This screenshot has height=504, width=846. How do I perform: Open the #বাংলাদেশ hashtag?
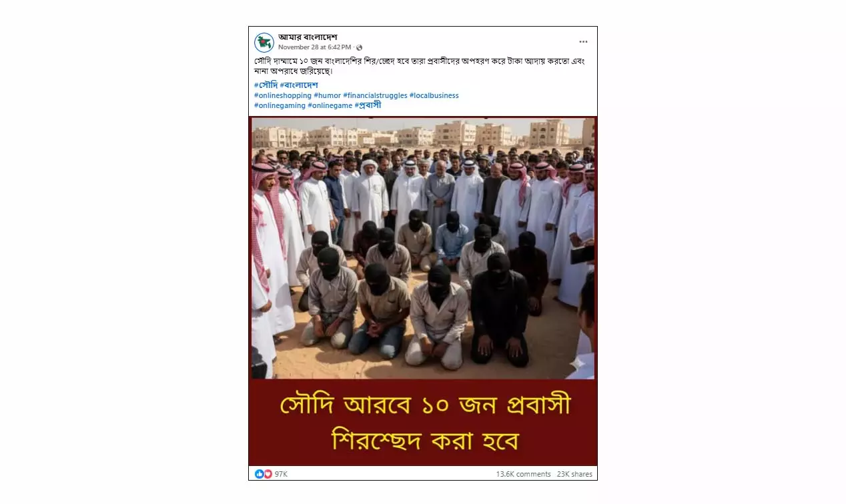pyautogui.click(x=299, y=85)
